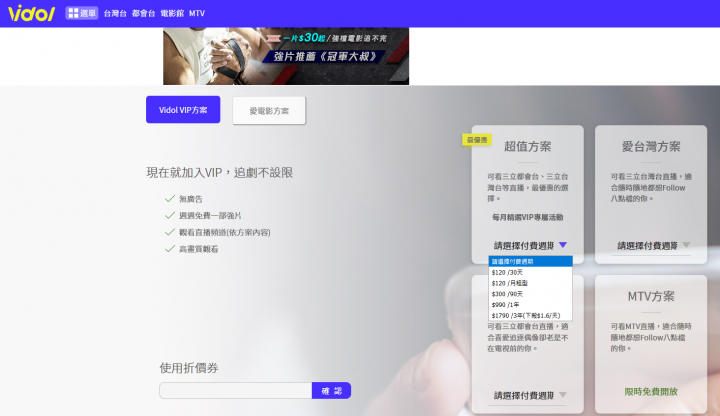Click the 每月精選VIP專屬活動 text
The image size is (720, 416).
tap(528, 217)
